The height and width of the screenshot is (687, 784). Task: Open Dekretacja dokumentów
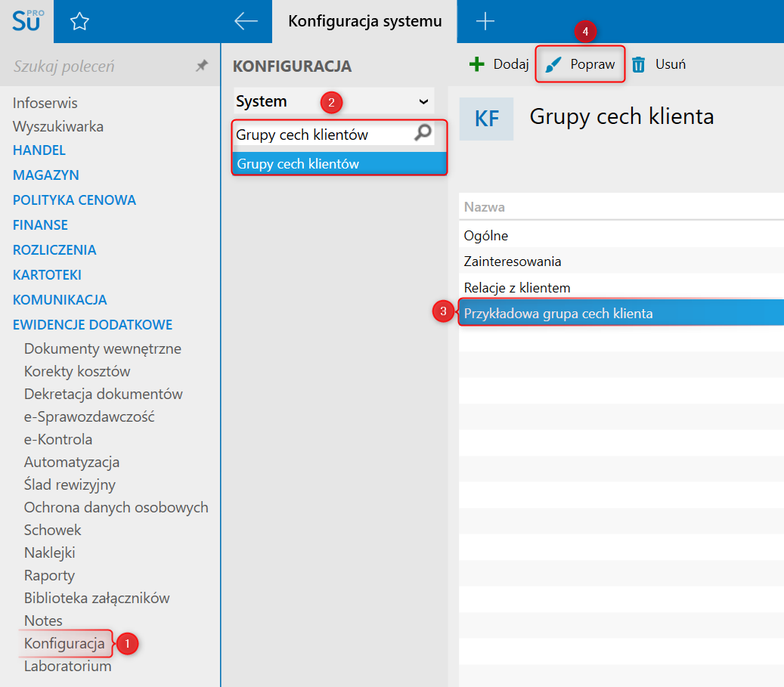pyautogui.click(x=104, y=394)
